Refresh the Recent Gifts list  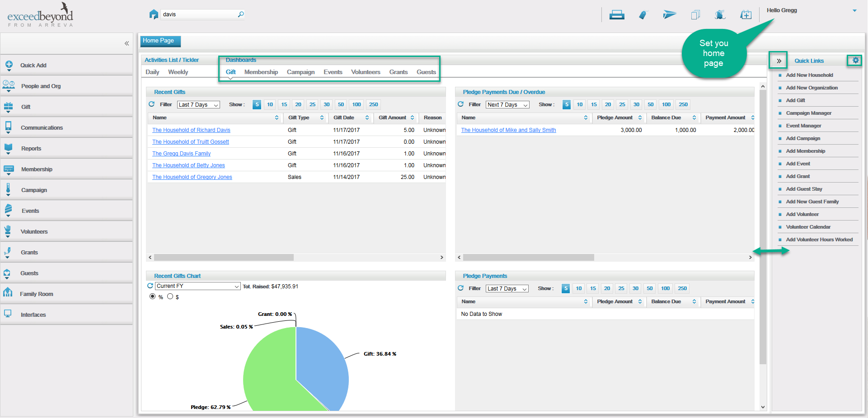coord(152,104)
